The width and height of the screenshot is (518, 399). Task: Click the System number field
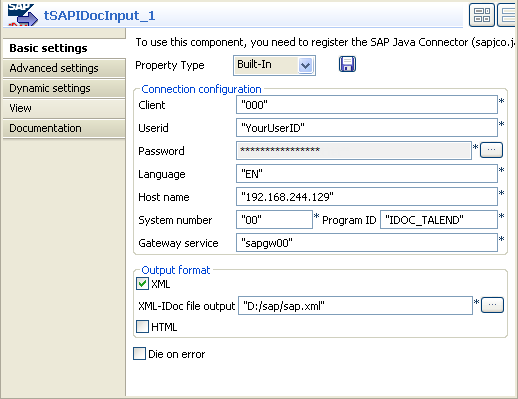(274, 220)
